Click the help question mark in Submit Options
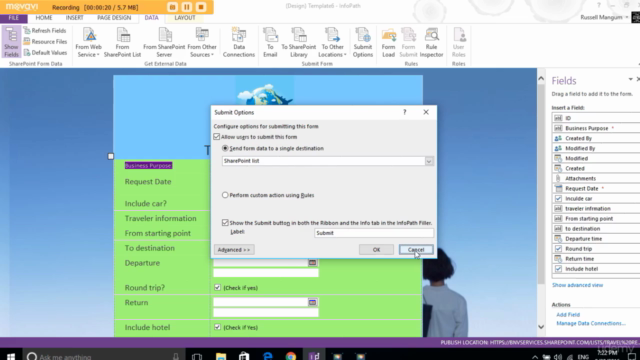 pos(404,112)
